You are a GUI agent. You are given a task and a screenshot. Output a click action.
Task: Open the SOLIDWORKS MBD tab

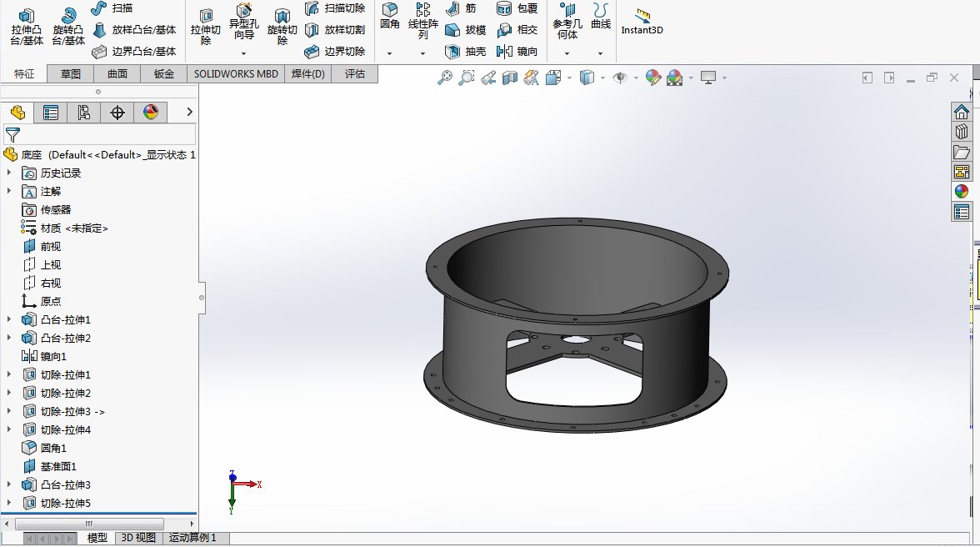click(x=236, y=74)
